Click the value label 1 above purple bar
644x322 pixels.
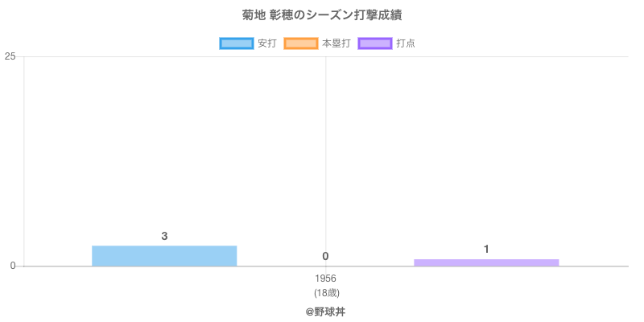click(486, 250)
